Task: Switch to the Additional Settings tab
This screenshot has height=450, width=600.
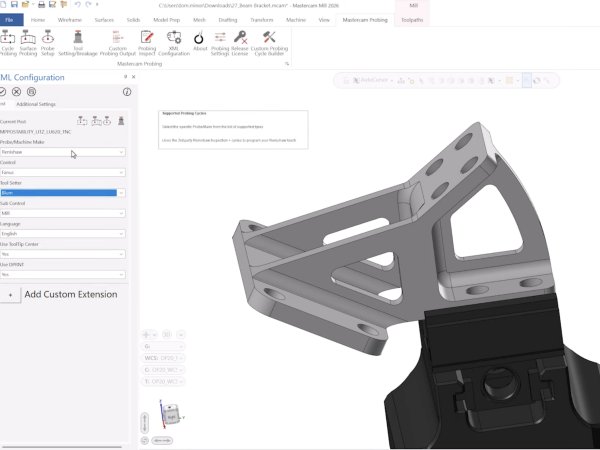Action: point(36,104)
